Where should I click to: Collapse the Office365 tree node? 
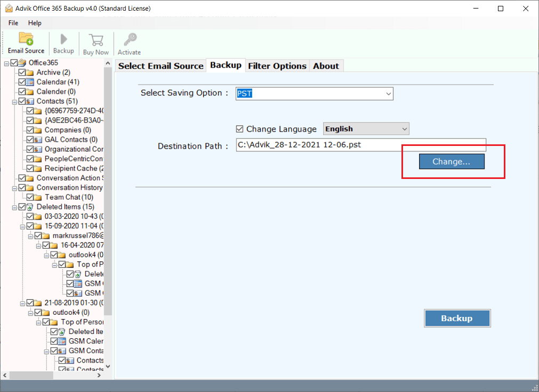pyautogui.click(x=6, y=63)
